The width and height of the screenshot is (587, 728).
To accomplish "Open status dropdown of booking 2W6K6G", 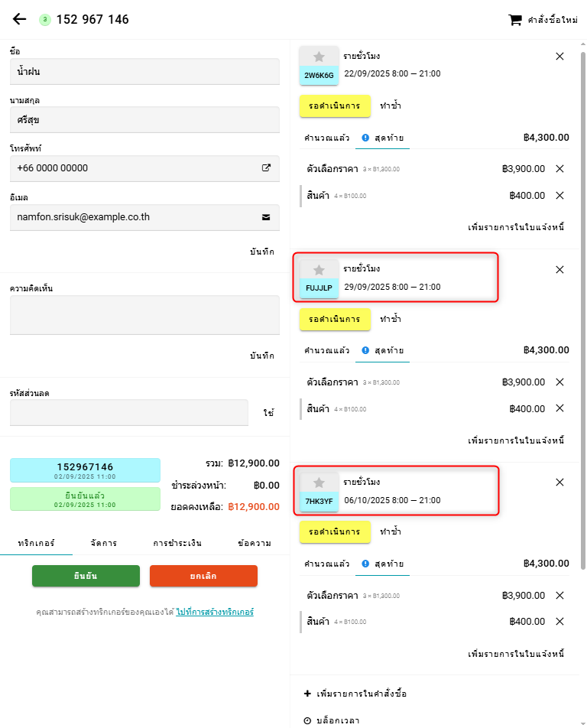I will point(335,106).
